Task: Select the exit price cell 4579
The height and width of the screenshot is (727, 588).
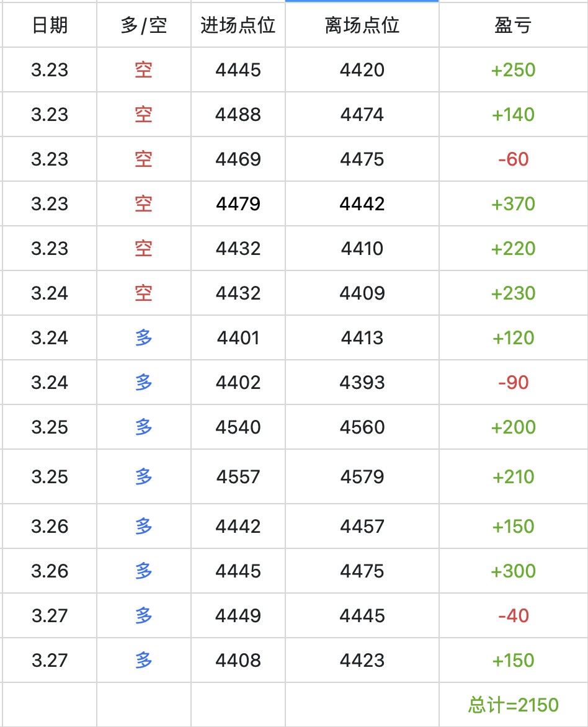Action: coord(362,477)
